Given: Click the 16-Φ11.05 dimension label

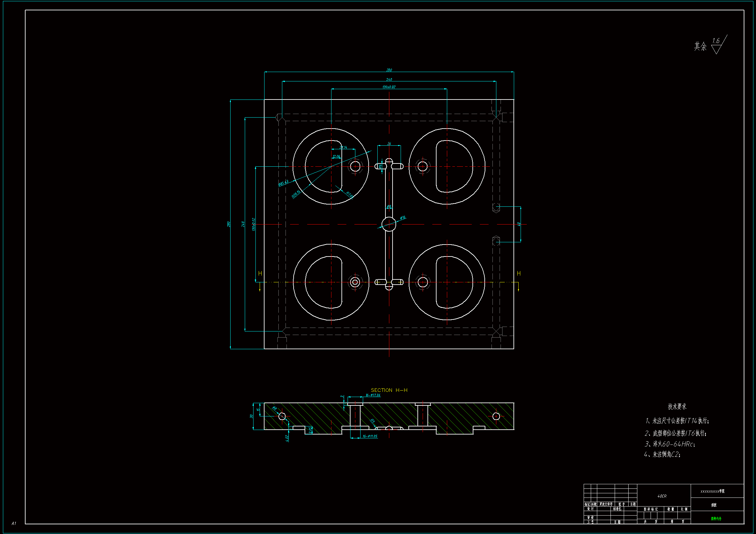Looking at the screenshot, I should (370, 436).
